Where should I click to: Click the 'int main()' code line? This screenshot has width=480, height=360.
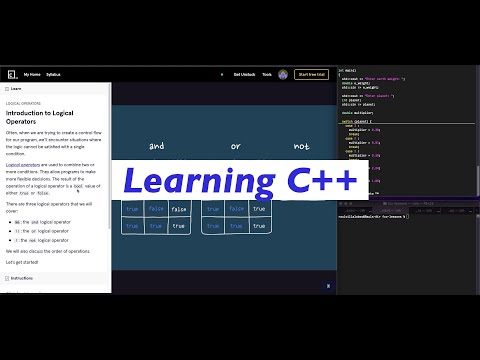[x=347, y=71]
